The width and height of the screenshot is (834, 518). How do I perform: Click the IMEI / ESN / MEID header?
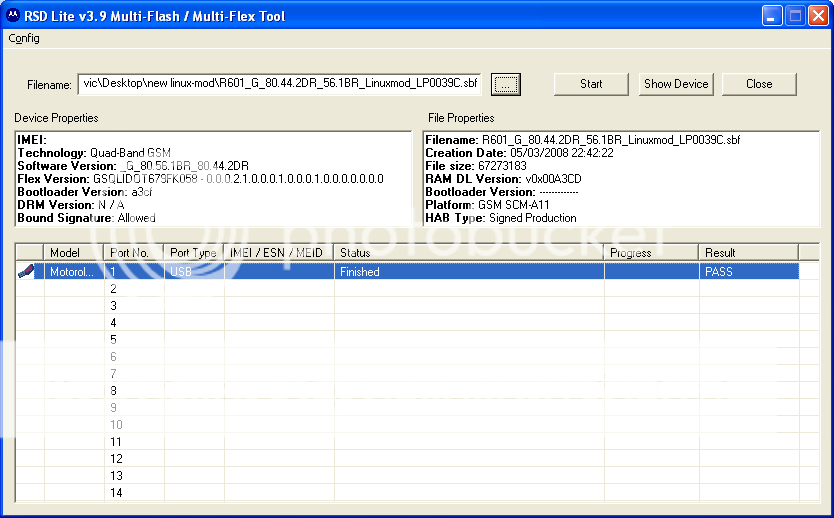pyautogui.click(x=279, y=253)
